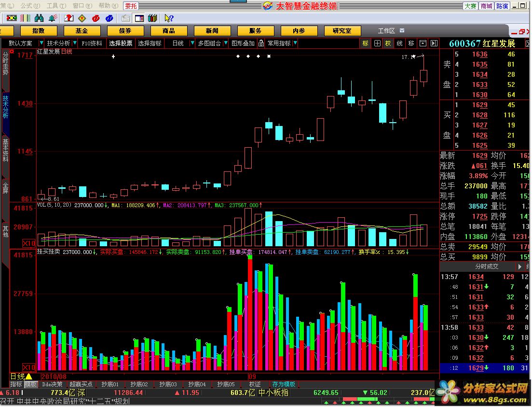The width and height of the screenshot is (532, 407).
Task: Open the 指数 yellow navigation button
Action: point(38,30)
